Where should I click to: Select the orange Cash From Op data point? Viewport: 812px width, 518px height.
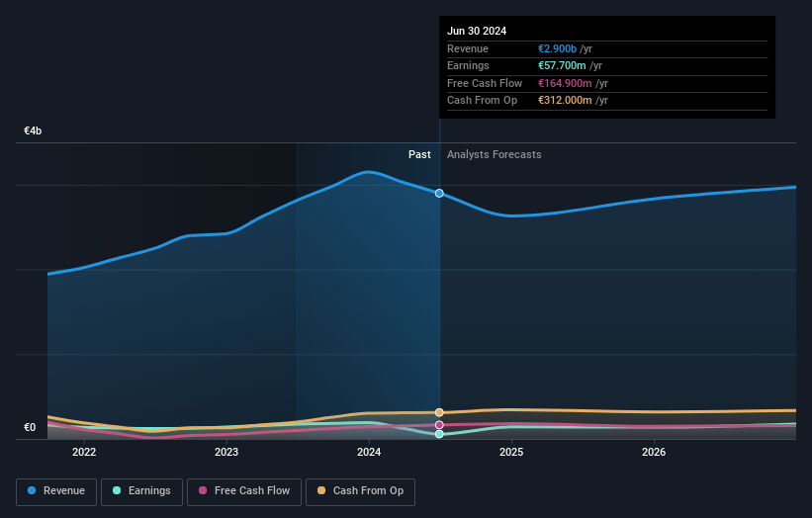coord(439,412)
